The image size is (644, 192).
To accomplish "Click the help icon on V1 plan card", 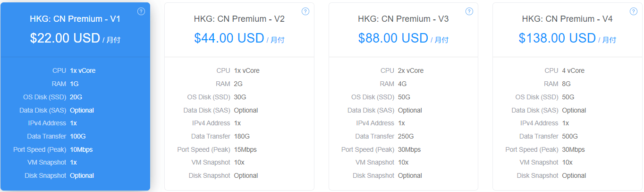I will (141, 11).
